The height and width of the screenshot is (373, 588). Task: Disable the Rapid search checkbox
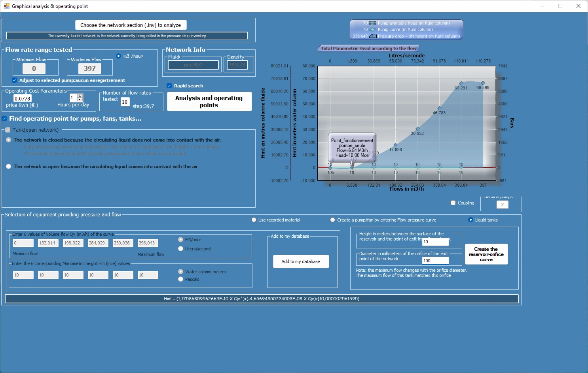(x=169, y=86)
